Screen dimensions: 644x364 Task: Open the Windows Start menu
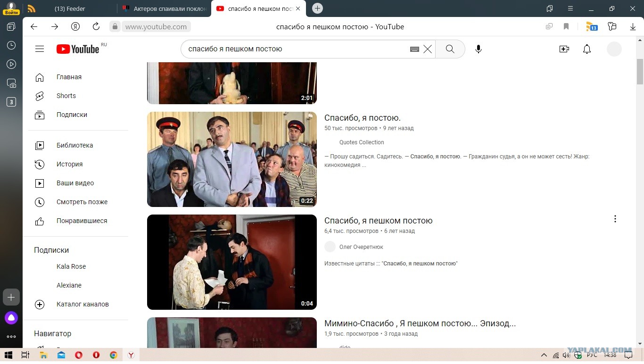[x=8, y=355]
